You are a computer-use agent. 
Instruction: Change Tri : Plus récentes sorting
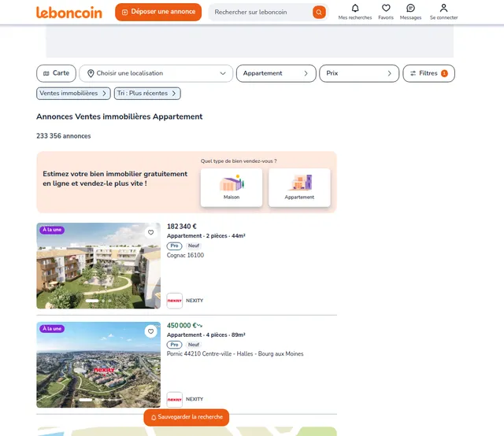(147, 93)
